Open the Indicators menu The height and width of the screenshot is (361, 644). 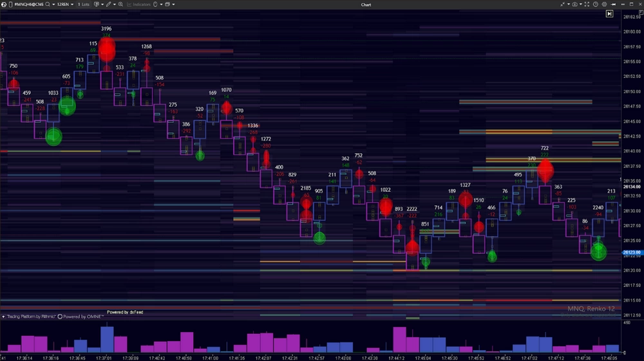tap(138, 4)
